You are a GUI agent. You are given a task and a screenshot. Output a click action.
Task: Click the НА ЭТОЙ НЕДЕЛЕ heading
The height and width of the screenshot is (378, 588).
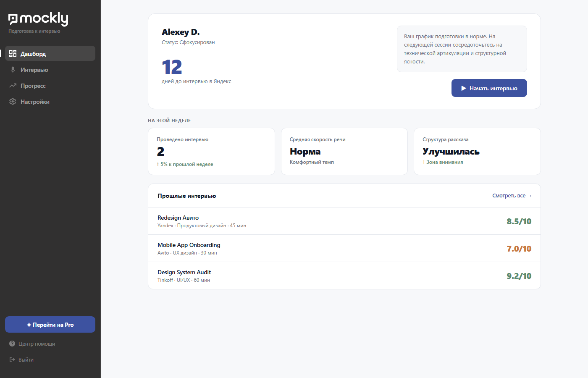[169, 121]
